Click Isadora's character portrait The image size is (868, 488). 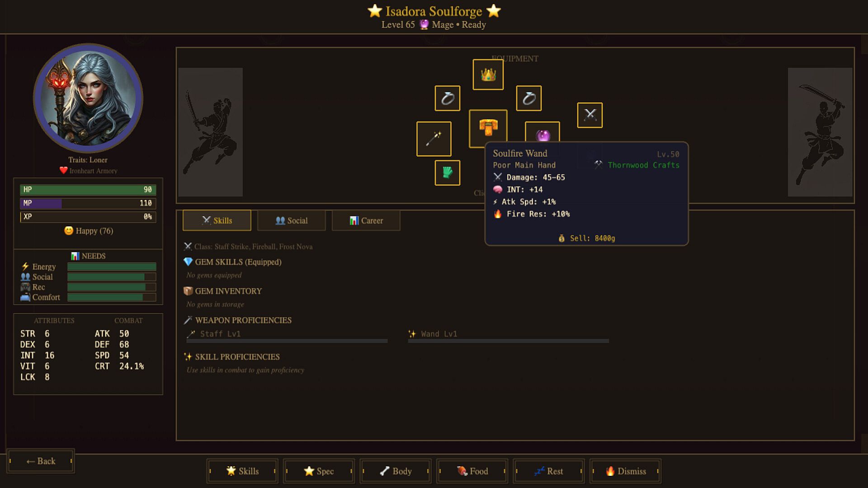[88, 98]
